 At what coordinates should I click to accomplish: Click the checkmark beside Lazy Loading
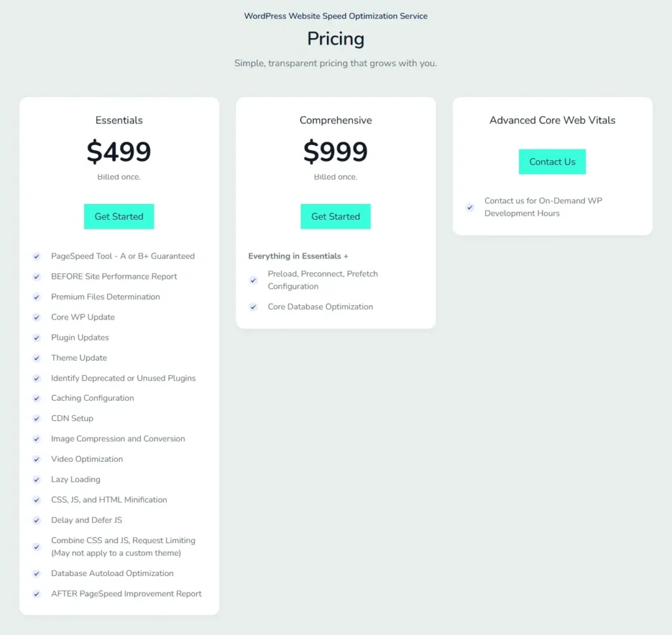pos(37,480)
